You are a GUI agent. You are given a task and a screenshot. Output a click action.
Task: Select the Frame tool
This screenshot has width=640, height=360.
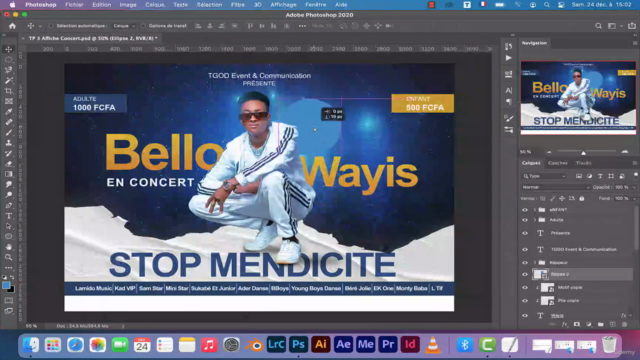click(x=9, y=101)
